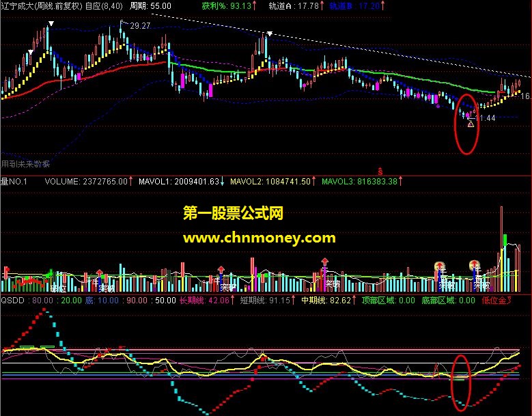Click the blue 底: 10.00 value
Image resolution: width=532 pixels, height=416 pixels.
(102, 301)
